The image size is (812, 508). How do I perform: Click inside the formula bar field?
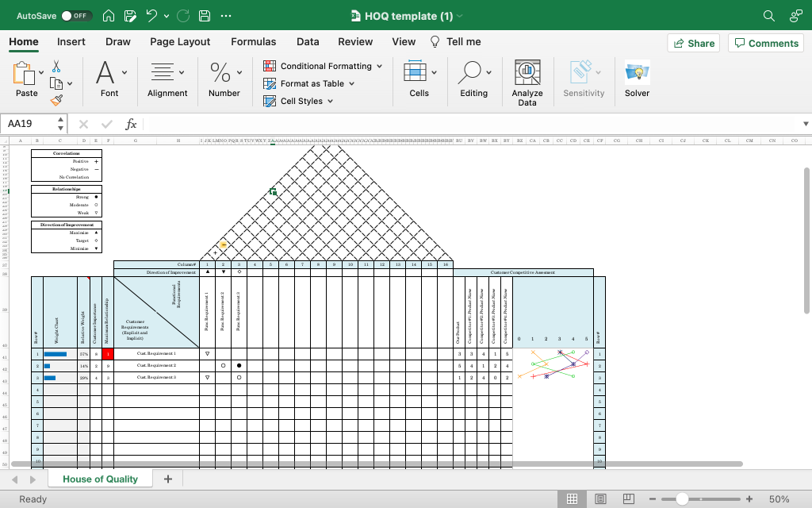[471, 124]
